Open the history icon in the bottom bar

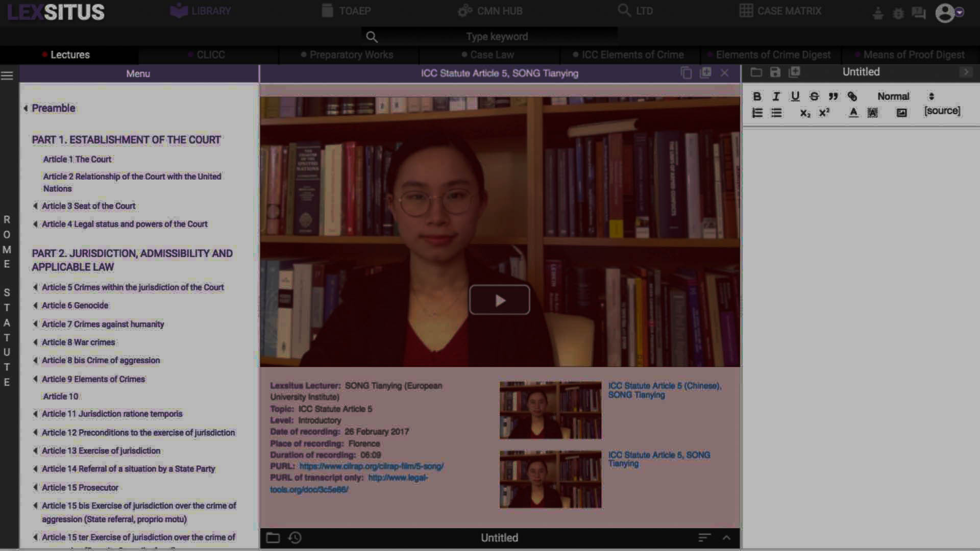[295, 538]
